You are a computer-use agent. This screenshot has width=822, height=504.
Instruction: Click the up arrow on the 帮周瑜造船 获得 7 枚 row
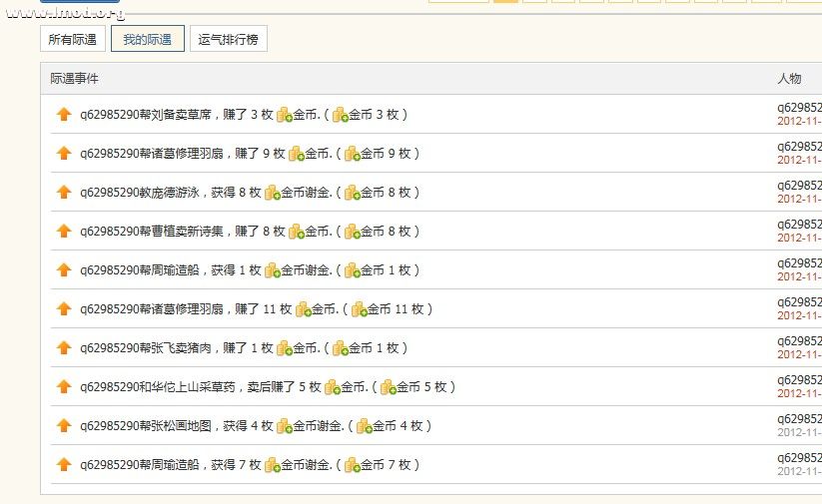[64, 465]
